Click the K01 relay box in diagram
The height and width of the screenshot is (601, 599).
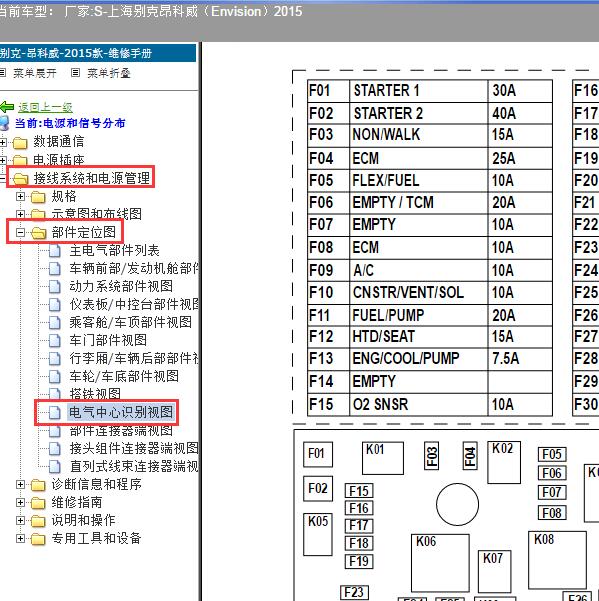[x=383, y=458]
